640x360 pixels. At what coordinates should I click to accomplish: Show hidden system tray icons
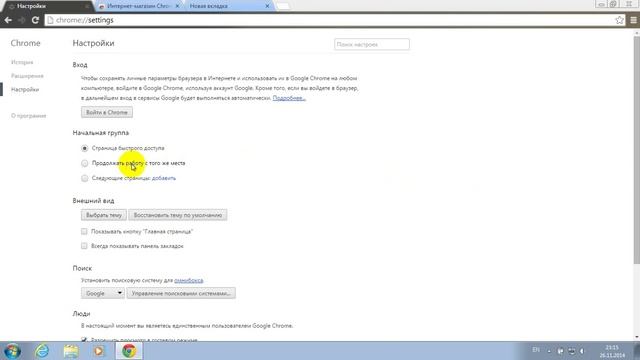pyautogui.click(x=549, y=351)
